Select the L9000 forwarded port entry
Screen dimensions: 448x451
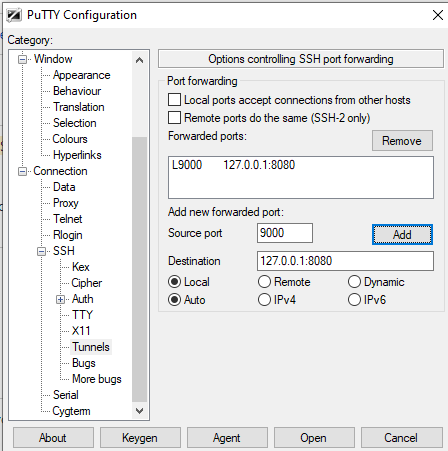(x=233, y=165)
